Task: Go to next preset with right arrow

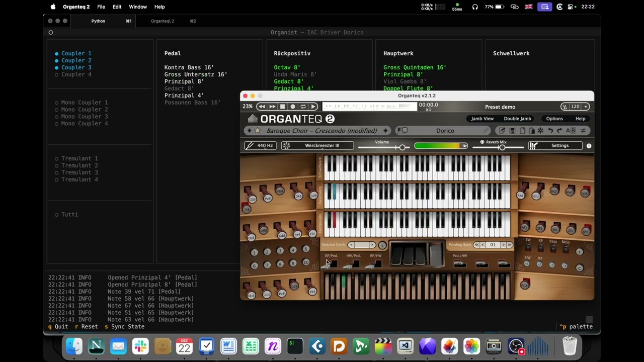Action: coord(385,131)
